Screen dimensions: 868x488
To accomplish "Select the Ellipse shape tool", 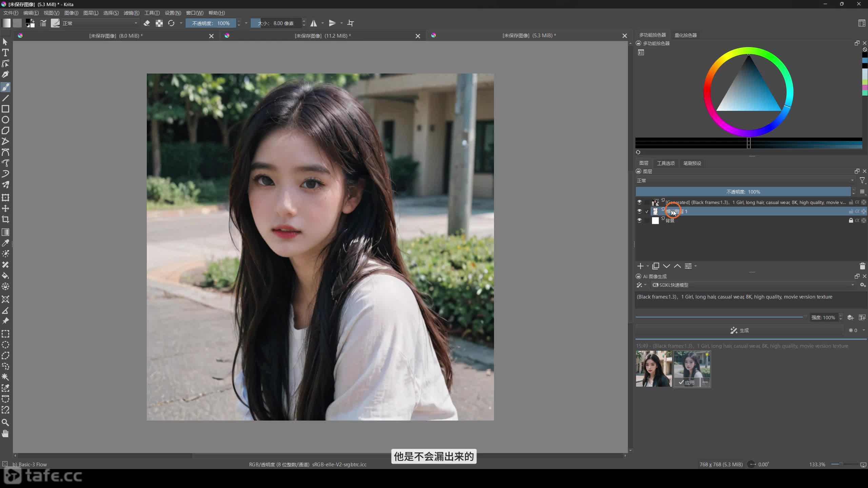I will pos(5,120).
